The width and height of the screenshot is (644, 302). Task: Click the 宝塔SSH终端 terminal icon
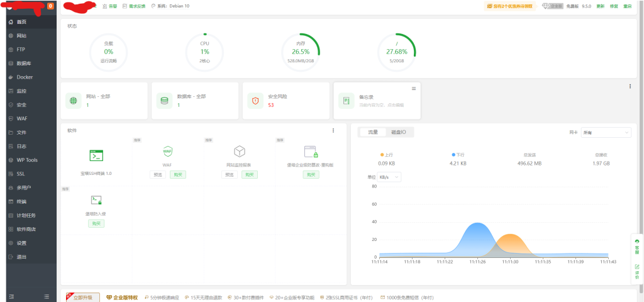(96, 155)
